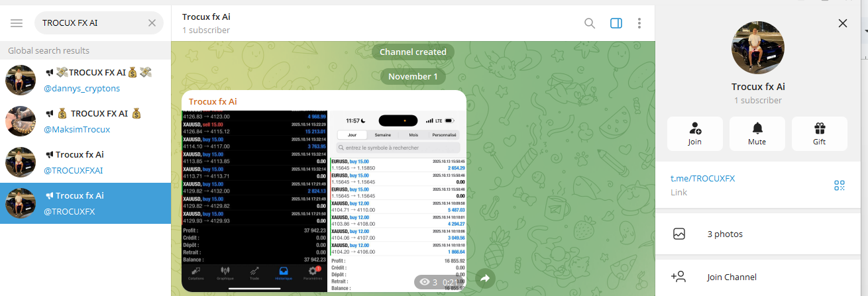Show the channel QR code
Viewport: 868px width, 296px height.
tap(840, 185)
